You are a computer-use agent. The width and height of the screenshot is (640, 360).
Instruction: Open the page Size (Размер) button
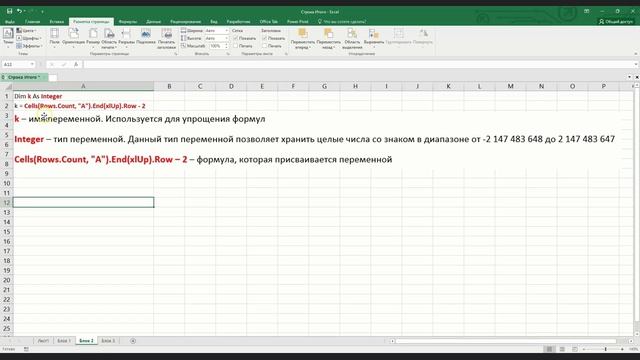click(x=93, y=38)
